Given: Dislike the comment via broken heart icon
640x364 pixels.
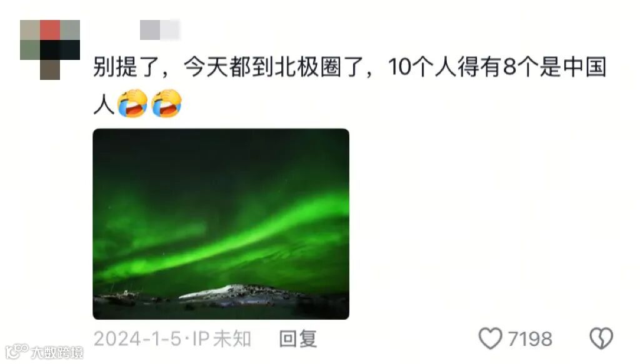Looking at the screenshot, I should coord(601,338).
